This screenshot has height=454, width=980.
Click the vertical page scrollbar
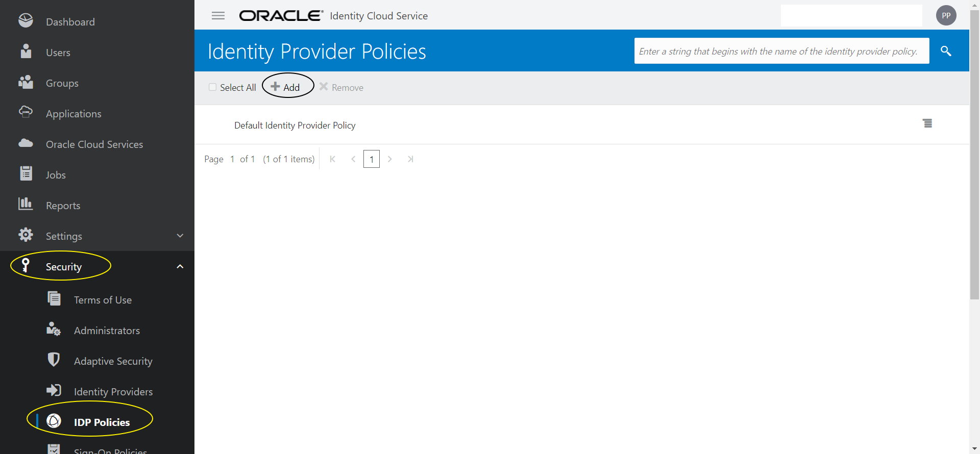click(x=975, y=155)
